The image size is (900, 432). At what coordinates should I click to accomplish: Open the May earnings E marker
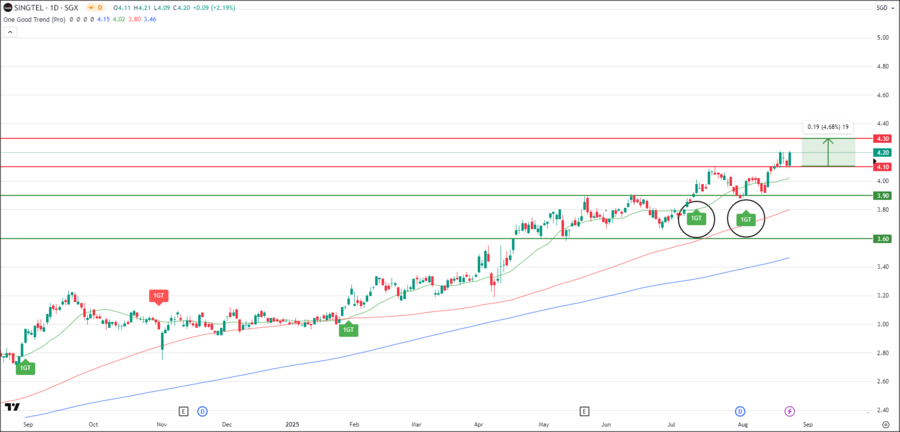pyautogui.click(x=584, y=411)
